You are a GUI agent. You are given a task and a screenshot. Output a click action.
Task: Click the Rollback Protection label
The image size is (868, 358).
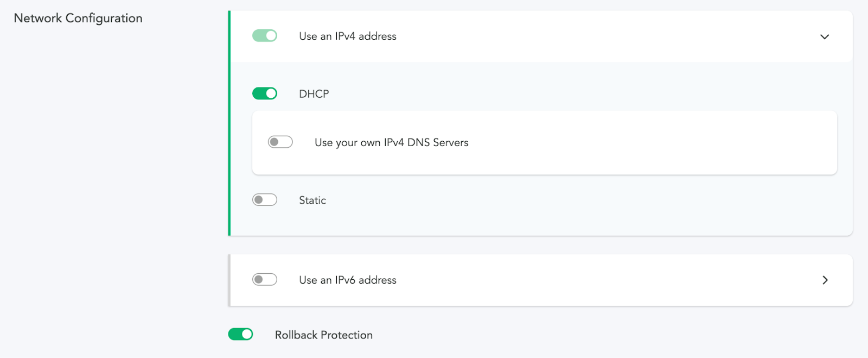coord(323,335)
